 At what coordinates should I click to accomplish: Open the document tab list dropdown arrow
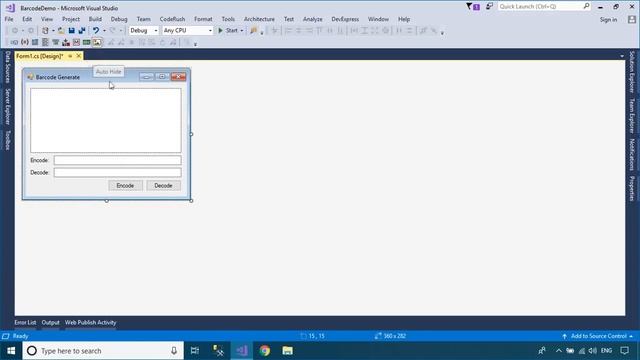point(622,56)
